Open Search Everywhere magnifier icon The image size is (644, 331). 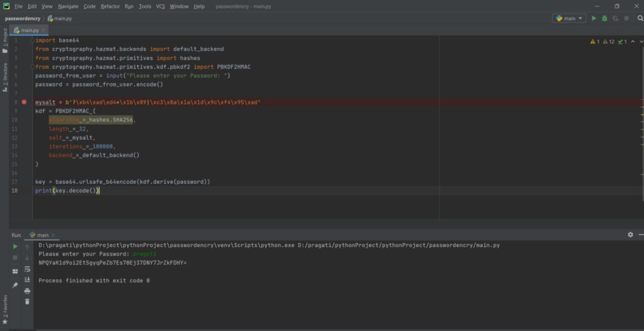pos(640,18)
